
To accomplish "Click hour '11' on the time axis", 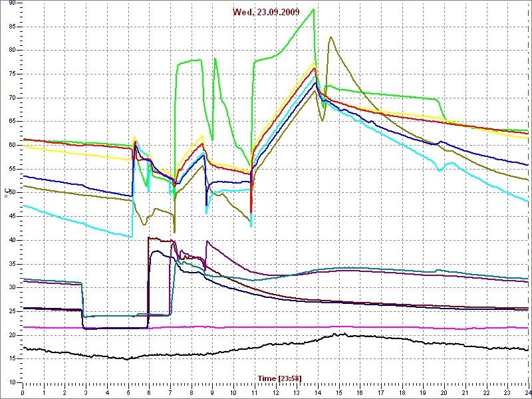I will tap(254, 392).
